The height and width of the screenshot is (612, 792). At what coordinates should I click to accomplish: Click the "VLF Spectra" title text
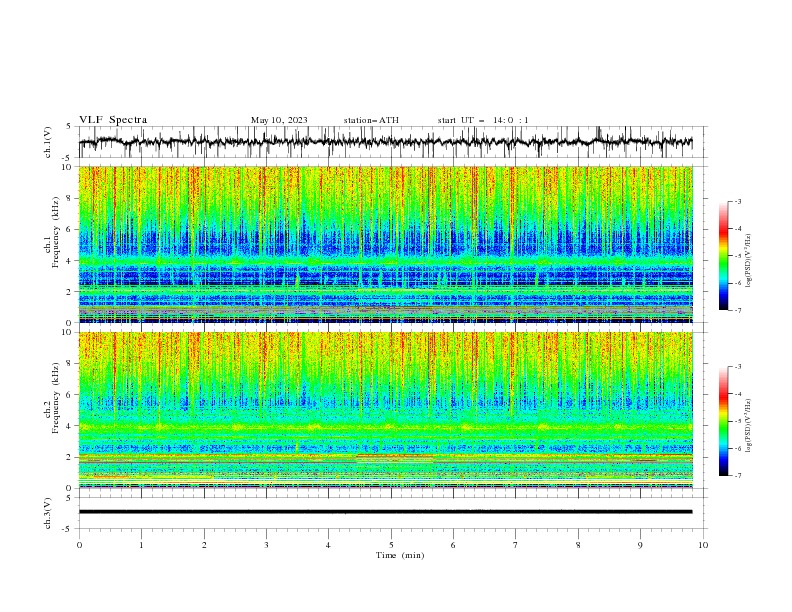pos(113,120)
